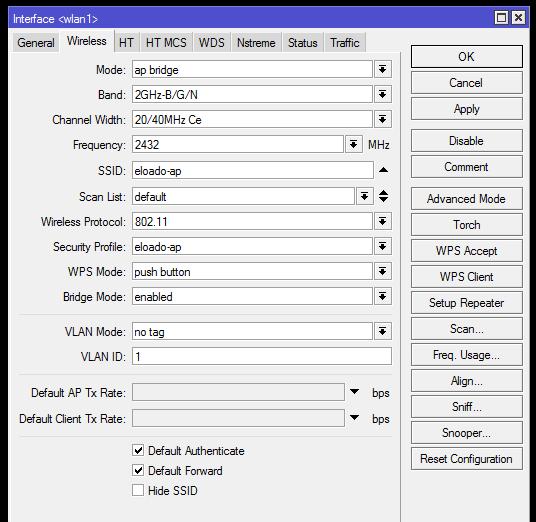The image size is (536, 522).
Task: Uncheck Default Authenticate checkbox
Action: point(138,450)
